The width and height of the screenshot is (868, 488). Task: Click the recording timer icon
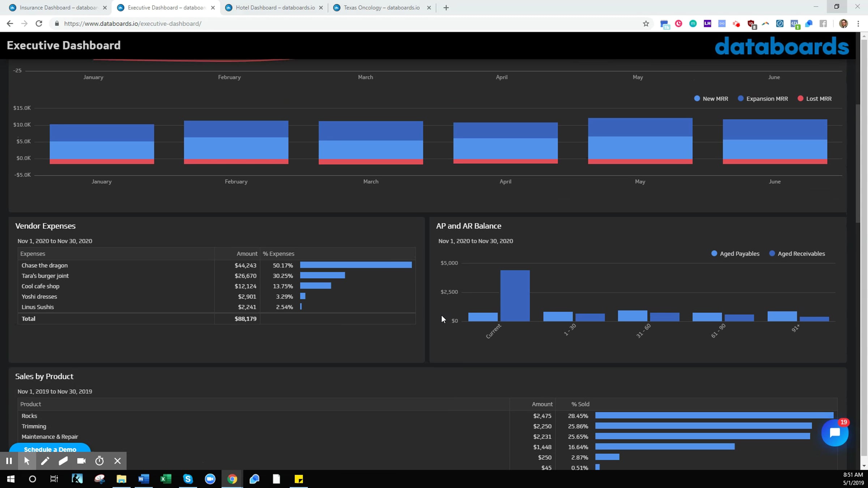(99, 461)
